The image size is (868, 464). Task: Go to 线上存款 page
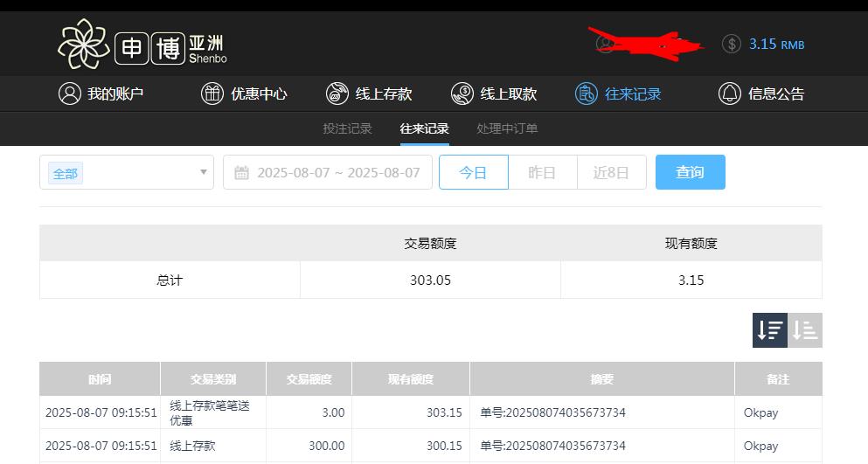(369, 93)
